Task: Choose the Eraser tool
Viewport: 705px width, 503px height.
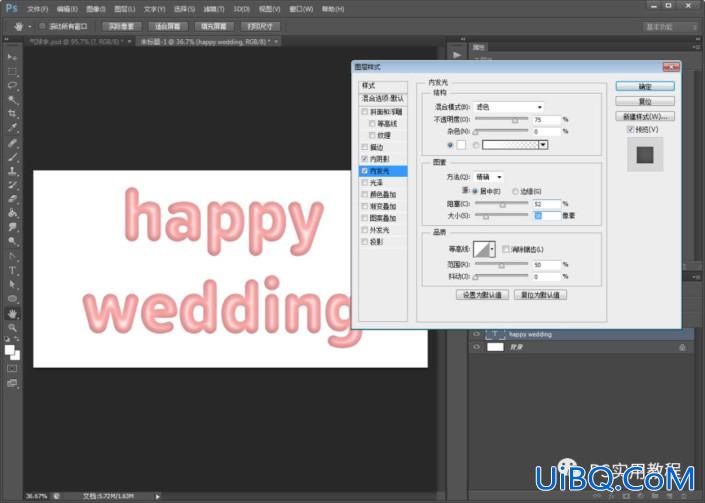Action: coord(12,199)
